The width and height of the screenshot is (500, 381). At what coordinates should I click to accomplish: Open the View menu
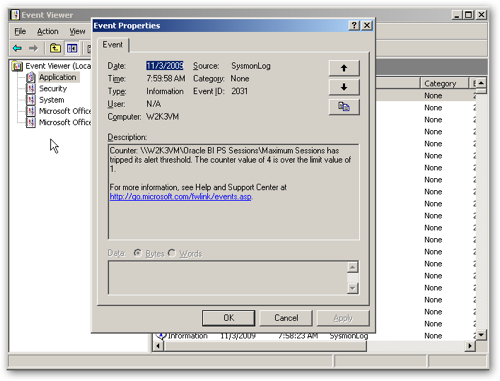77,31
